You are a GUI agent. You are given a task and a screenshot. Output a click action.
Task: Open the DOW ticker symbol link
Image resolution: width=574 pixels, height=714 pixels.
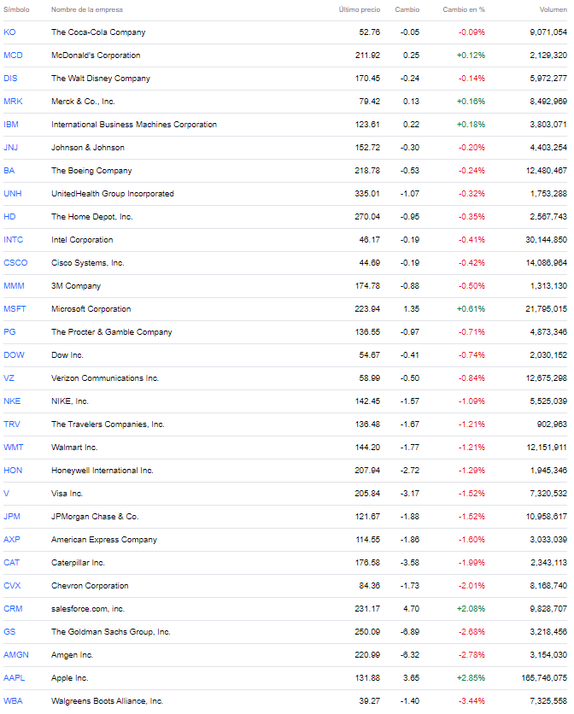[14, 355]
